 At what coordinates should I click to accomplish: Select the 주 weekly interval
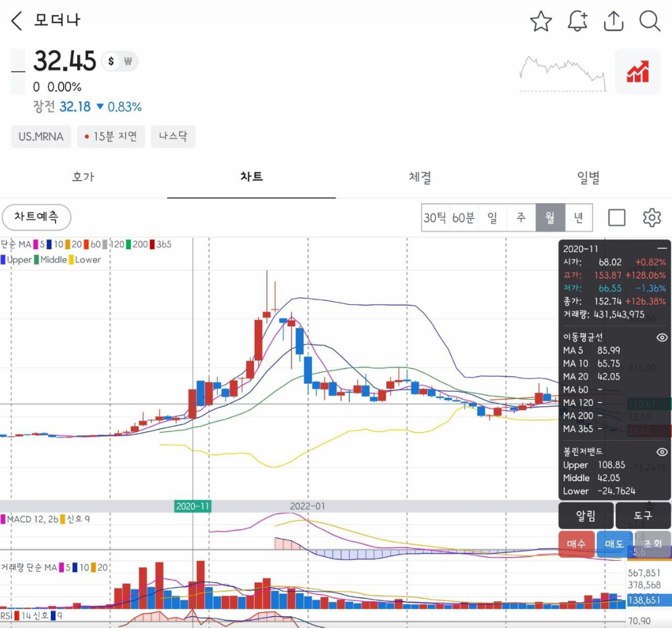[x=521, y=218]
